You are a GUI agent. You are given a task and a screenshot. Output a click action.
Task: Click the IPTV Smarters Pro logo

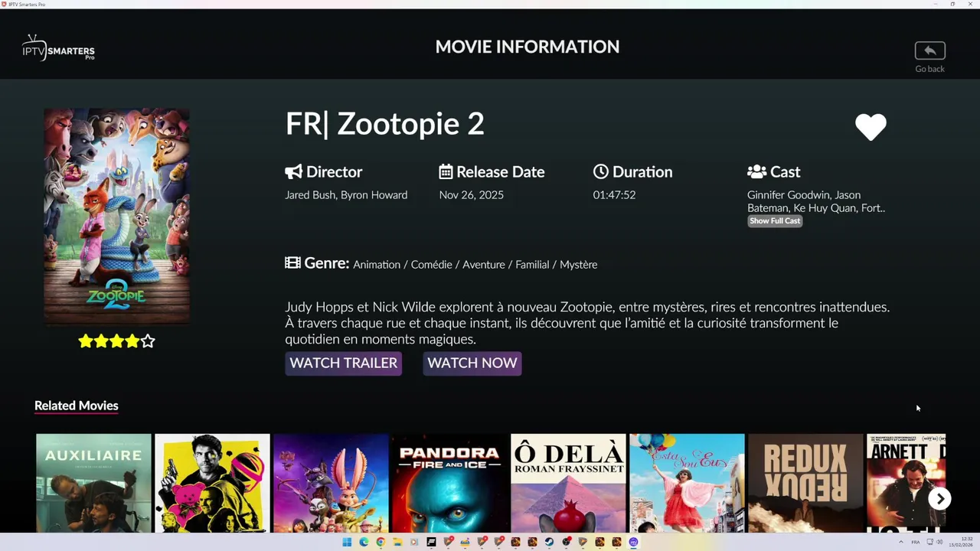[x=59, y=49]
